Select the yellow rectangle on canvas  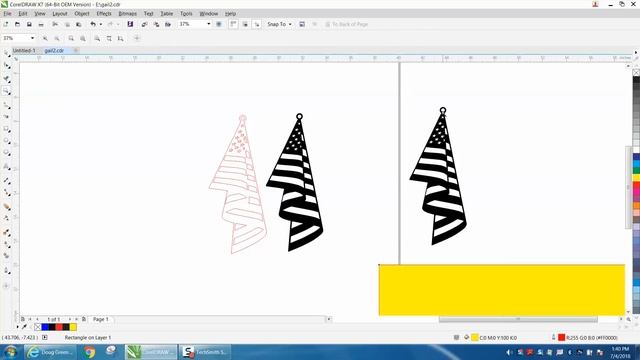pyautogui.click(x=502, y=290)
